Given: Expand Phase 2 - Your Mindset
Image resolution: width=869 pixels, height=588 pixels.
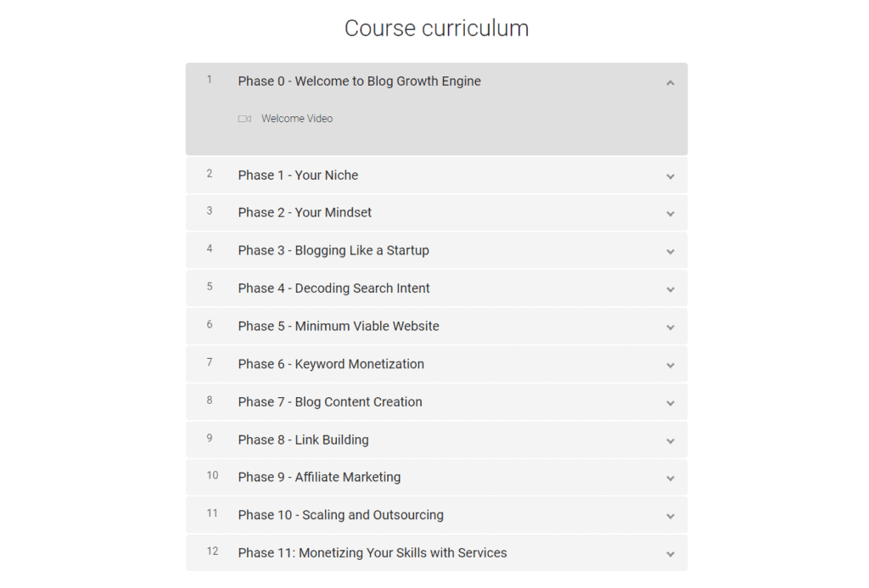Looking at the screenshot, I should coord(670,213).
